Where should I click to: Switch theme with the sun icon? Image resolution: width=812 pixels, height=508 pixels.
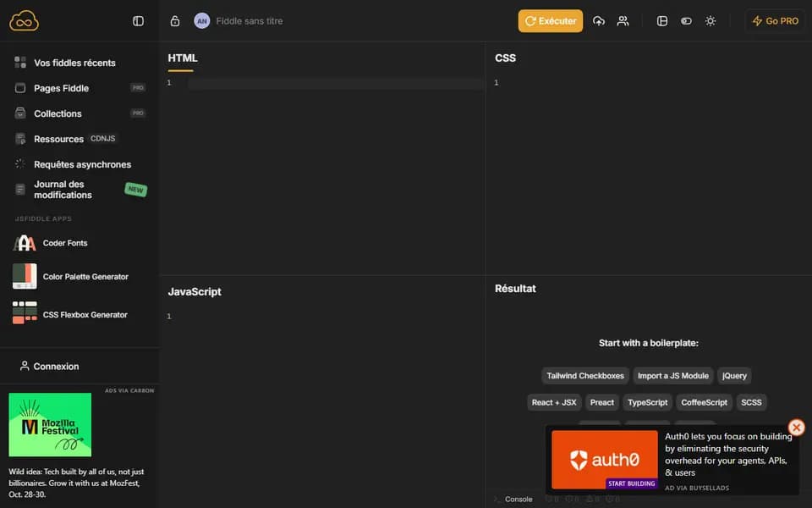click(x=710, y=20)
